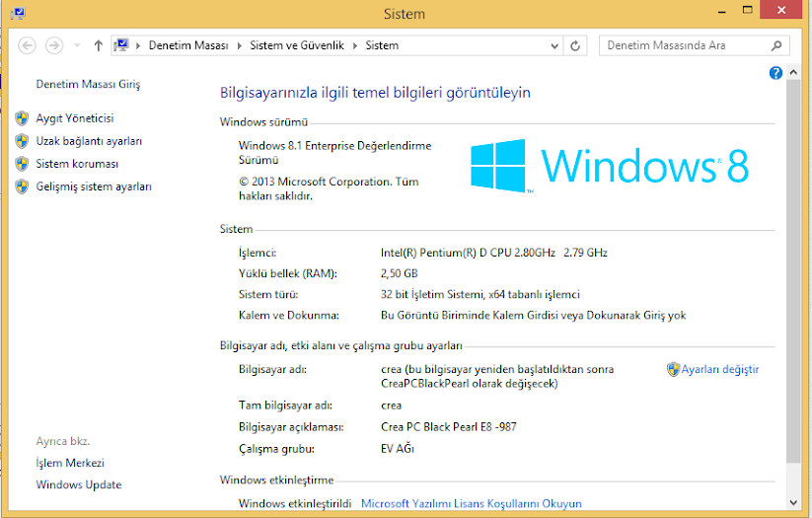The width and height of the screenshot is (812, 518).
Task: Click the Windows etkinleştirildi status text
Action: point(295,503)
